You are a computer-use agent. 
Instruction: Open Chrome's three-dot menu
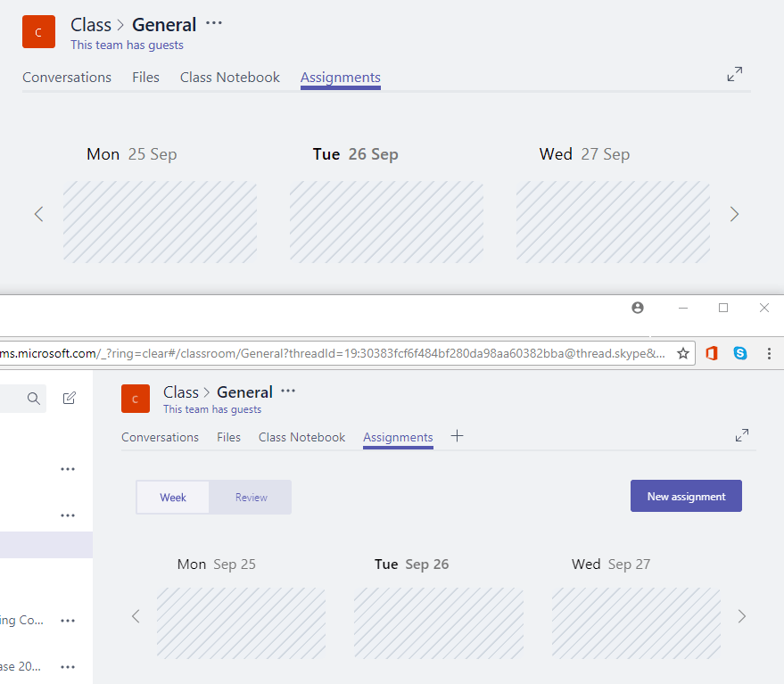(x=769, y=353)
